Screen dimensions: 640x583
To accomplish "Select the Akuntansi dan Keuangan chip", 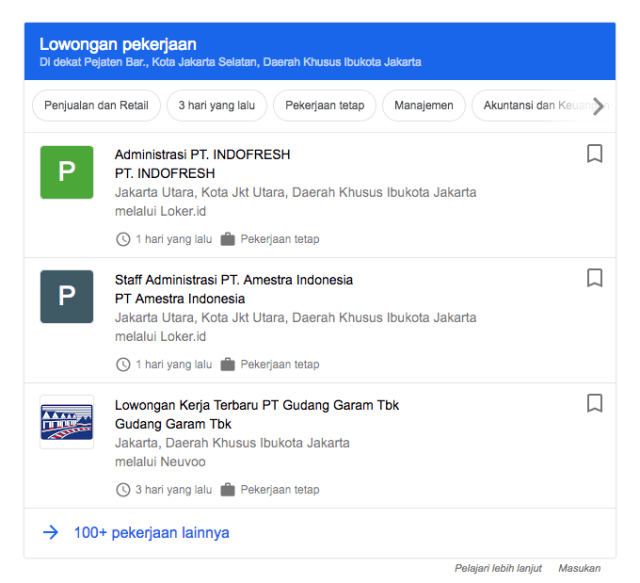I will point(543,105).
